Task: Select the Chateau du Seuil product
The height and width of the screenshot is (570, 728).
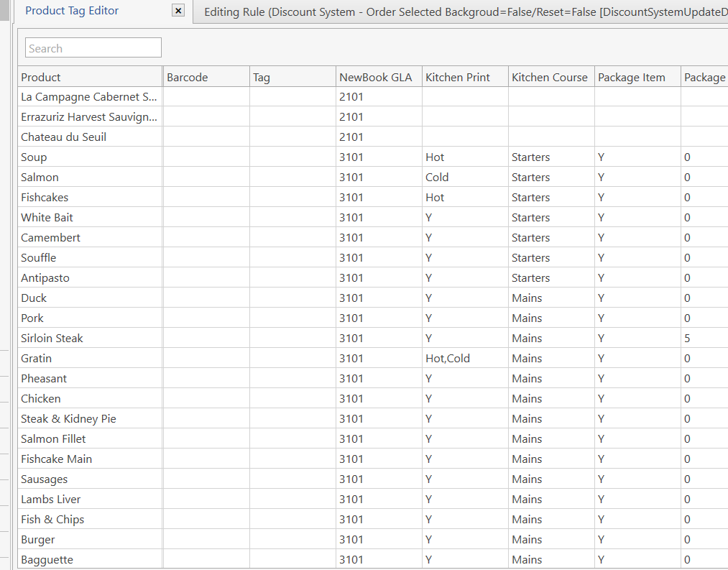Action: [91, 137]
